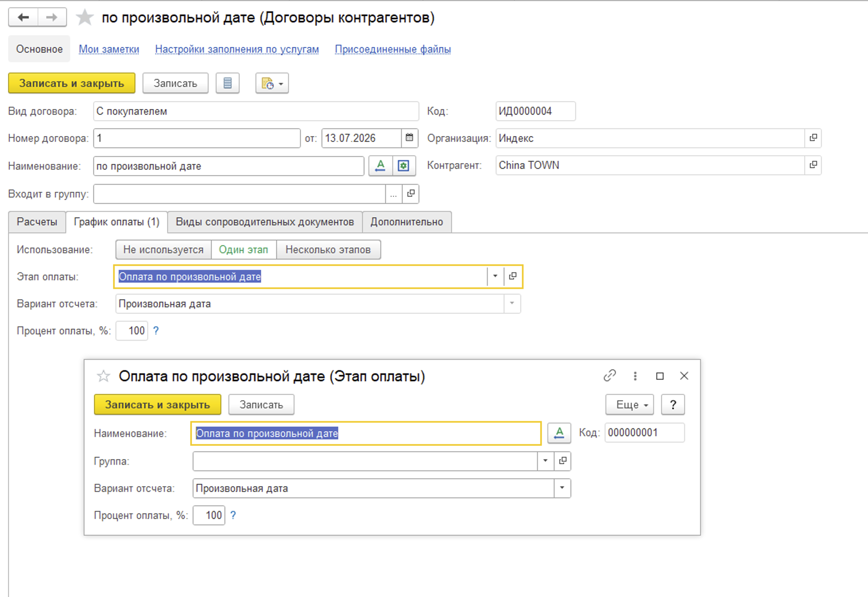Go forward with the right arrow button

pyautogui.click(x=52, y=18)
